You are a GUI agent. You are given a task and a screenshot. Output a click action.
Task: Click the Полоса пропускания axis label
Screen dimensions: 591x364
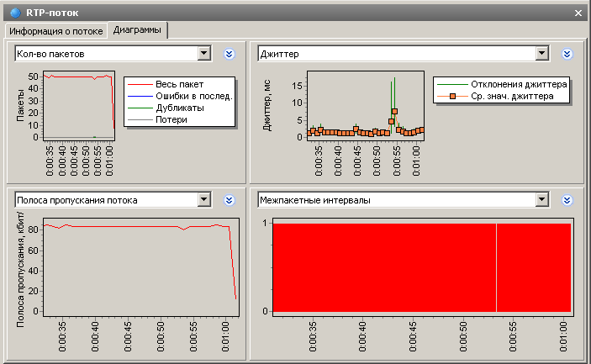tap(20, 269)
